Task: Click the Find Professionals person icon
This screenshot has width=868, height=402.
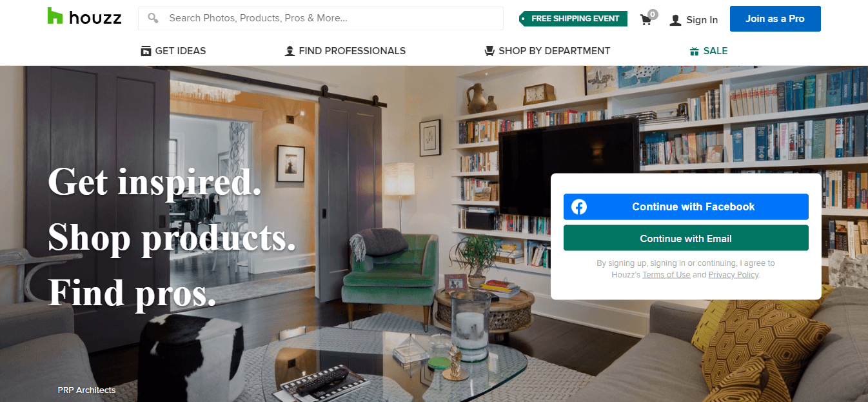Action: pos(290,51)
